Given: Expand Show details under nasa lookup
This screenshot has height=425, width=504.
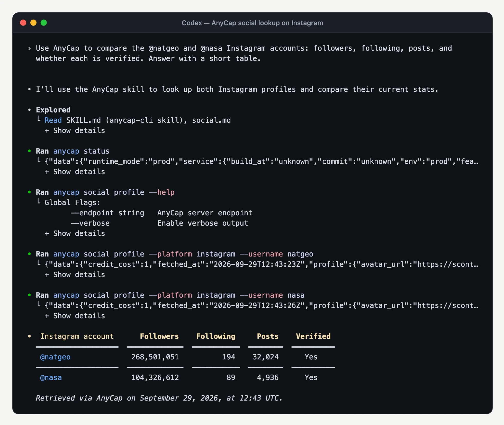Looking at the screenshot, I should coord(75,316).
